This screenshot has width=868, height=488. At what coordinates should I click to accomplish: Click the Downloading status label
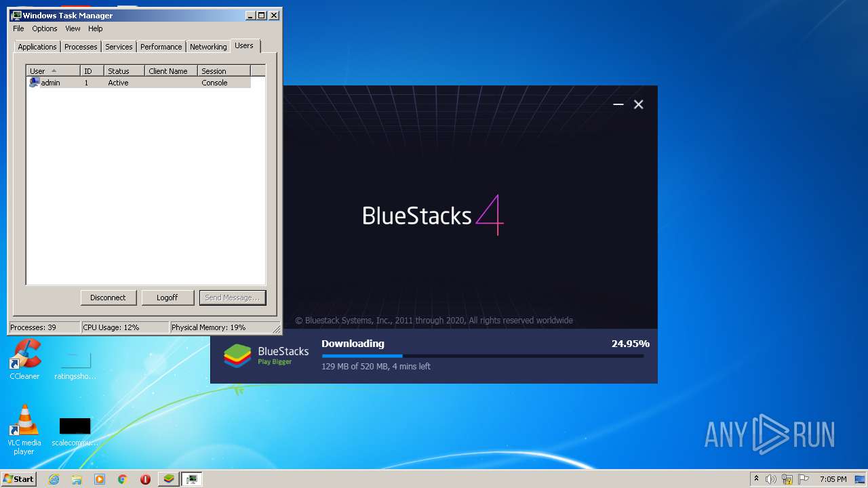[x=353, y=344]
